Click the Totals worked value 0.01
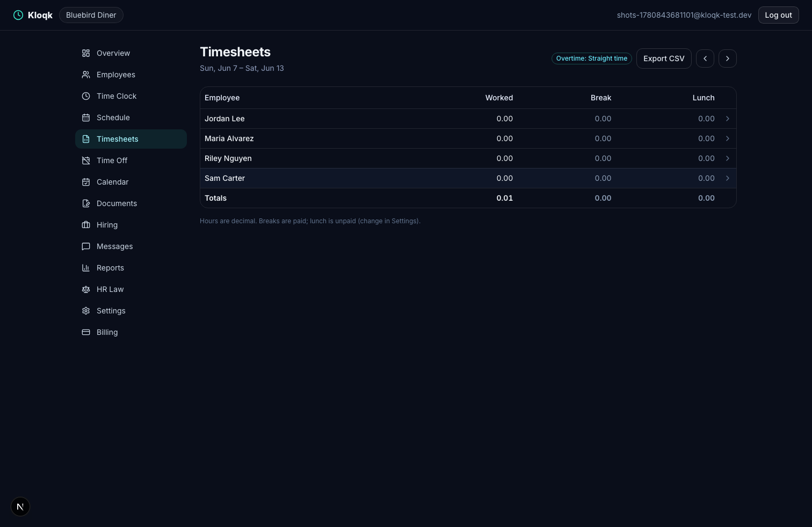This screenshot has height=527, width=812. (x=505, y=198)
